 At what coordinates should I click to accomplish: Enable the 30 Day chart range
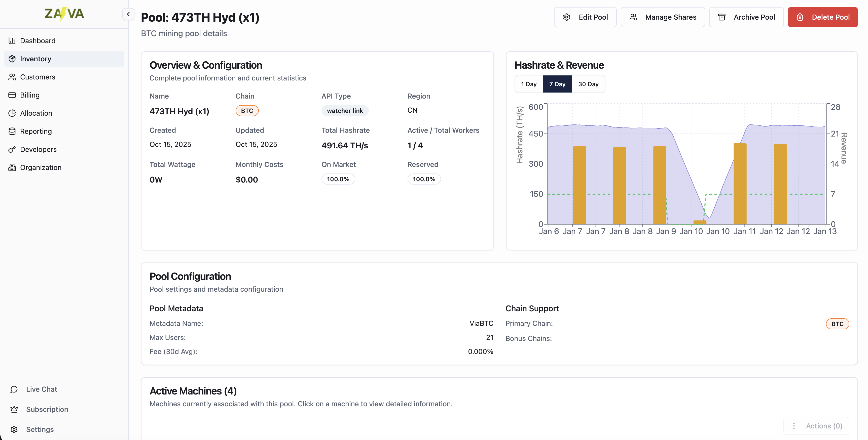pyautogui.click(x=588, y=84)
